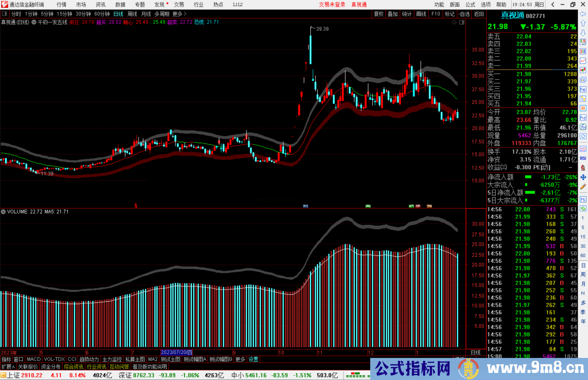Open the 更多 indicator tabs list
Viewport: 588px width, 380px height.
240,359
